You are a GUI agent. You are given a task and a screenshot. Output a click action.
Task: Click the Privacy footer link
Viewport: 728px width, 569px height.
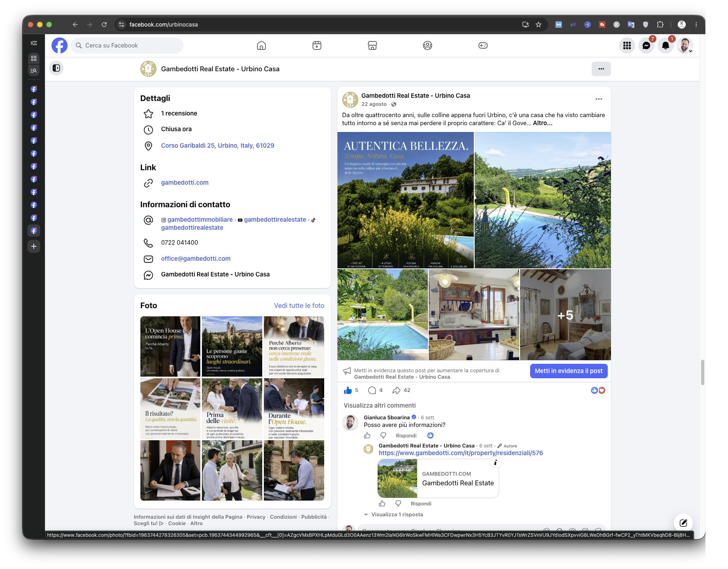pyautogui.click(x=256, y=517)
